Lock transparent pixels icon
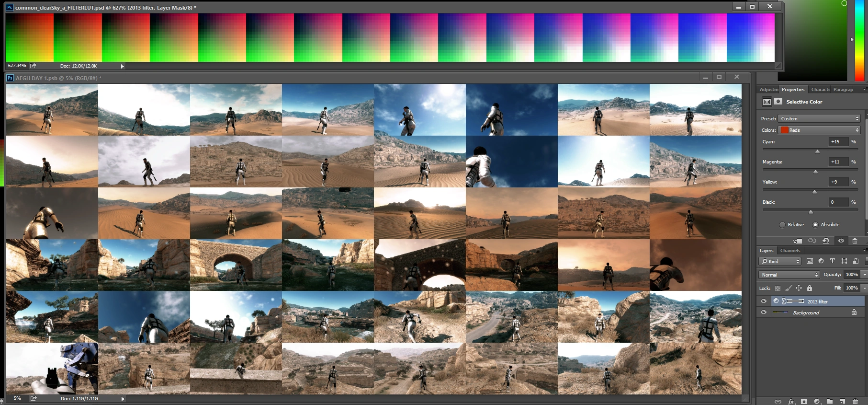 [778, 288]
